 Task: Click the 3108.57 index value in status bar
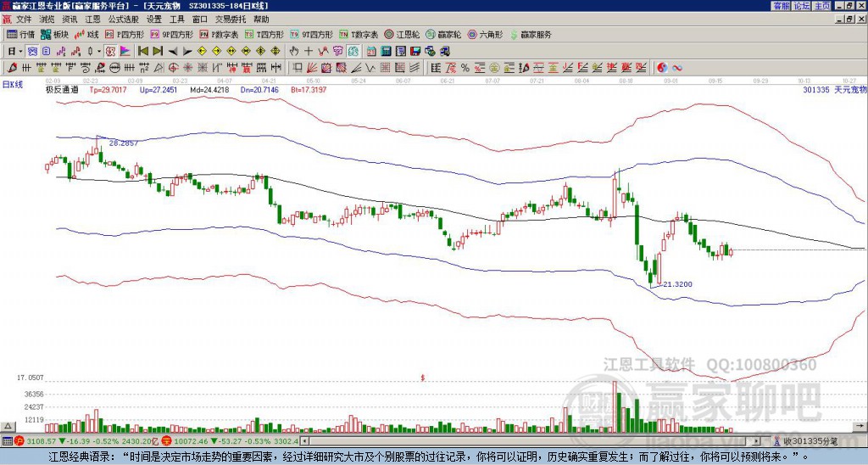(42, 441)
